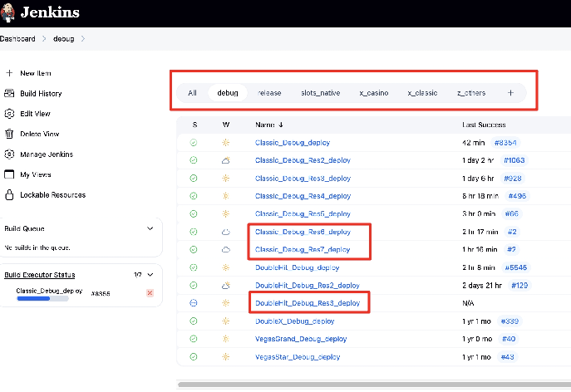Collapse the Build Executor Status panel

click(x=150, y=275)
